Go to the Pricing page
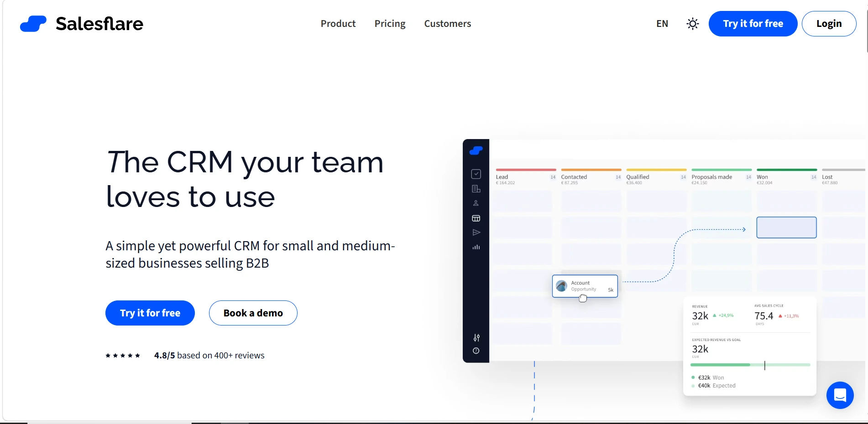 pos(390,24)
